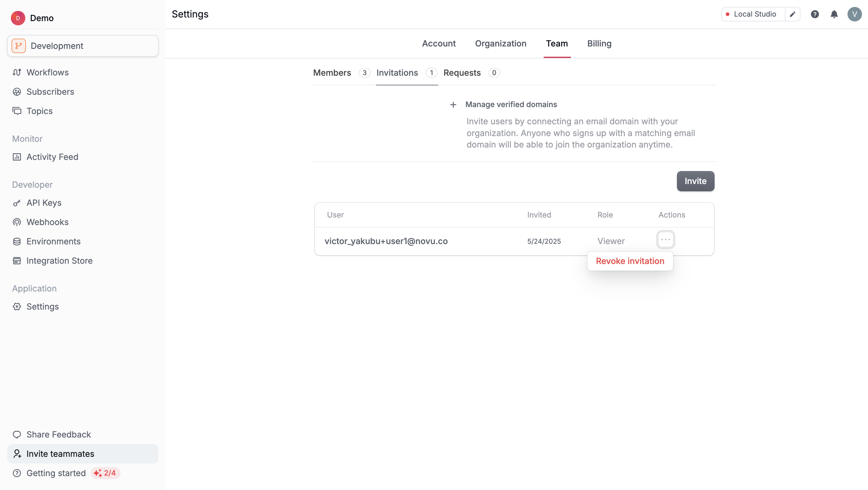Click the help question mark icon

point(815,14)
